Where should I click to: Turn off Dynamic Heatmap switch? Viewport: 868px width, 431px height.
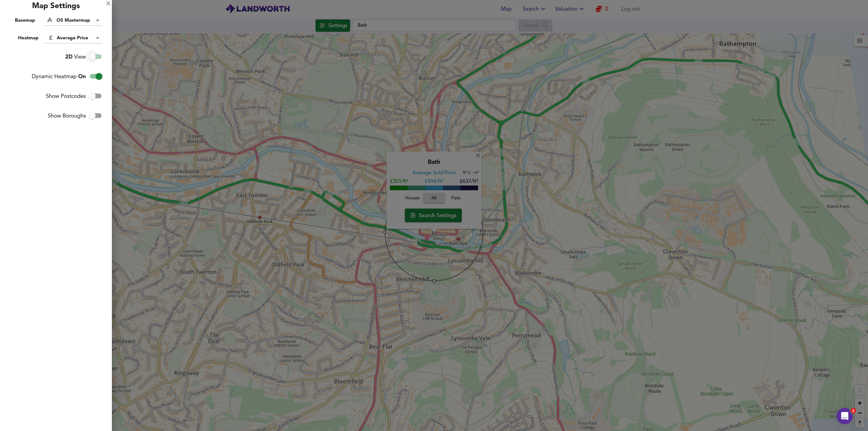pos(96,76)
